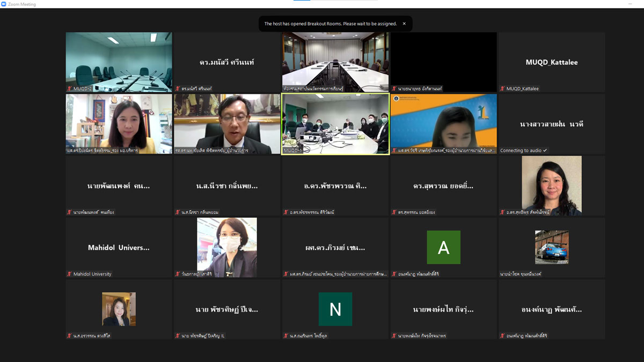644x362 pixels.
Task: Click the blue sports car profile picture
Action: [552, 247]
